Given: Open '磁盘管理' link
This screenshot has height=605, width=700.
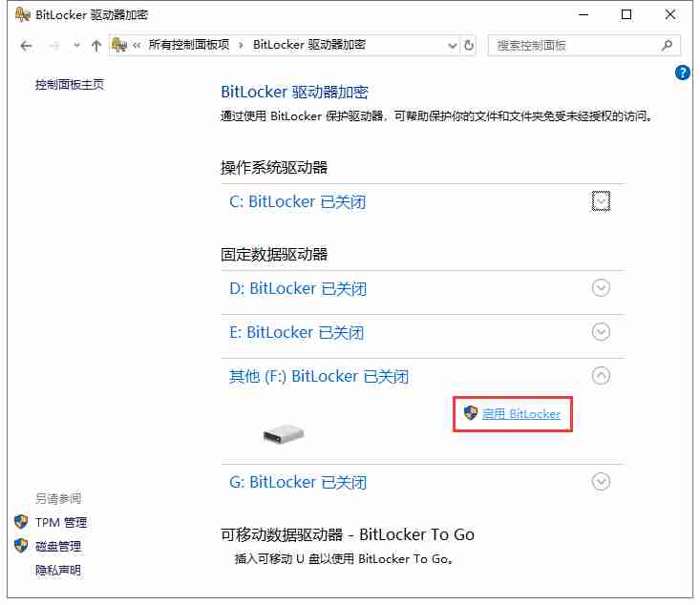Looking at the screenshot, I should pos(58,546).
